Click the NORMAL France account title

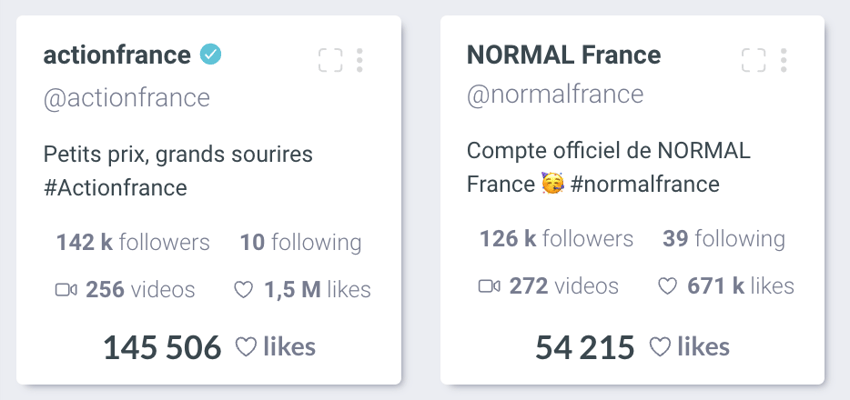click(x=564, y=55)
